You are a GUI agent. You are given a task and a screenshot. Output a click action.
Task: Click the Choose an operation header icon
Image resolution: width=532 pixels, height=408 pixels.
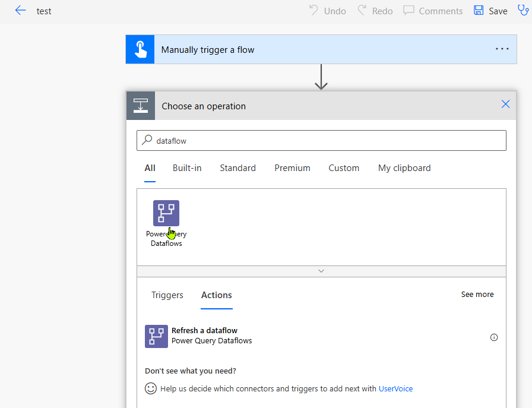141,106
